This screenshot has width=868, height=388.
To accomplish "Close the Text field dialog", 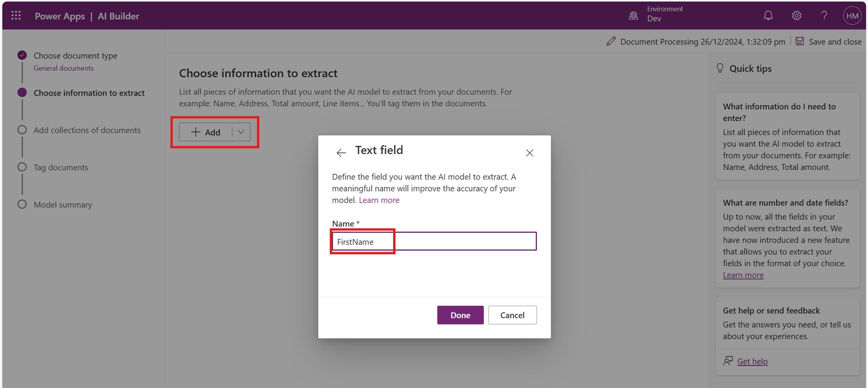I will coord(530,153).
